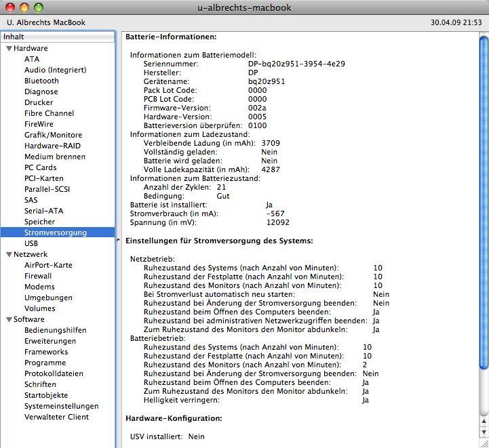The height and width of the screenshot is (448, 489).
Task: Select PCI-Karten entry
Action: point(44,178)
